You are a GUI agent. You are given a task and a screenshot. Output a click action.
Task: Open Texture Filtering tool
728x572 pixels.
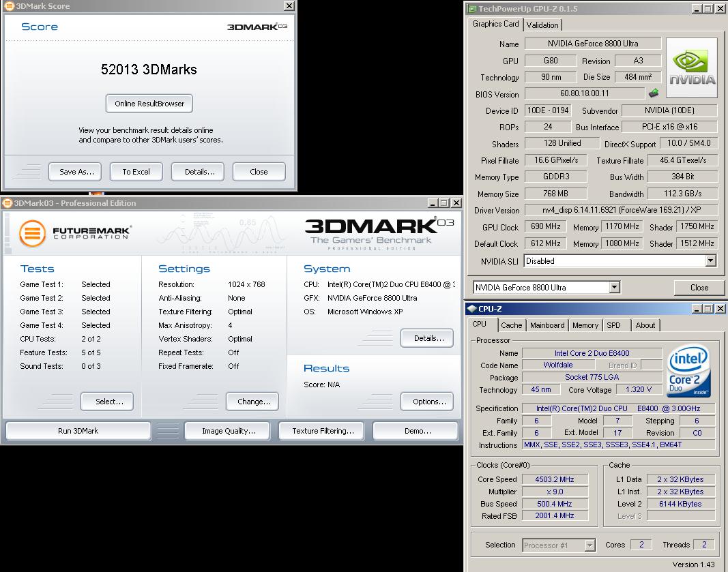(x=323, y=430)
